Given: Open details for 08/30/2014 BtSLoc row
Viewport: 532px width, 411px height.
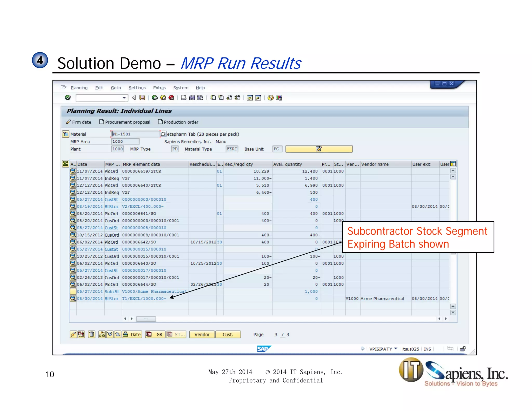Looking at the screenshot, I should tap(73, 299).
